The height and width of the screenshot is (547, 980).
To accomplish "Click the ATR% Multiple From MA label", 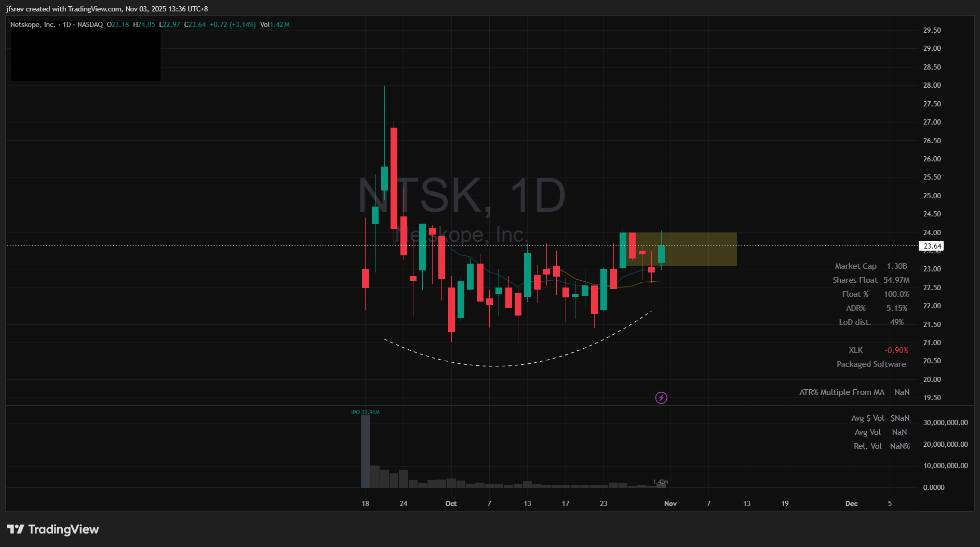I will (842, 392).
